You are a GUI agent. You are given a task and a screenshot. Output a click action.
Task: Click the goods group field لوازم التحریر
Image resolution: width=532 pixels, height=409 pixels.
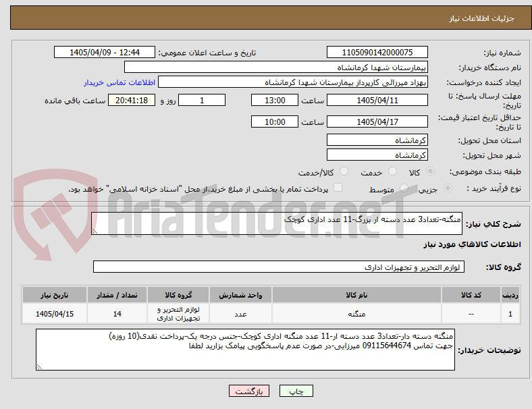click(x=279, y=267)
